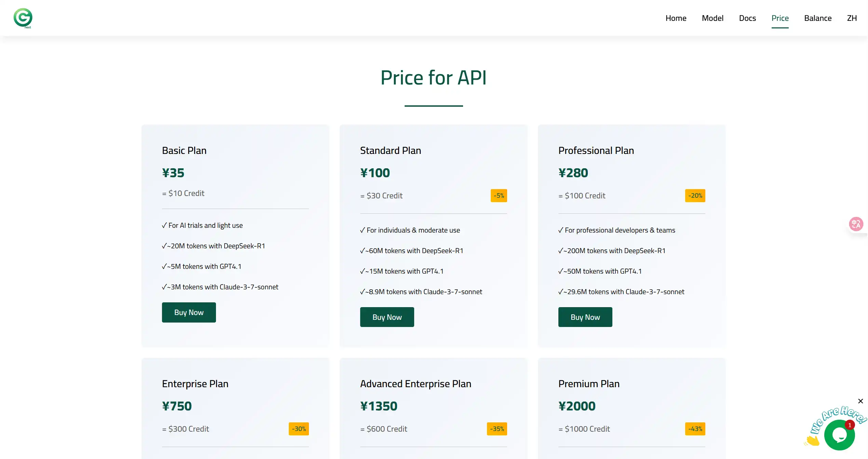Click the -30% discount badge
Viewport: 868px width, 459px height.
(x=299, y=429)
